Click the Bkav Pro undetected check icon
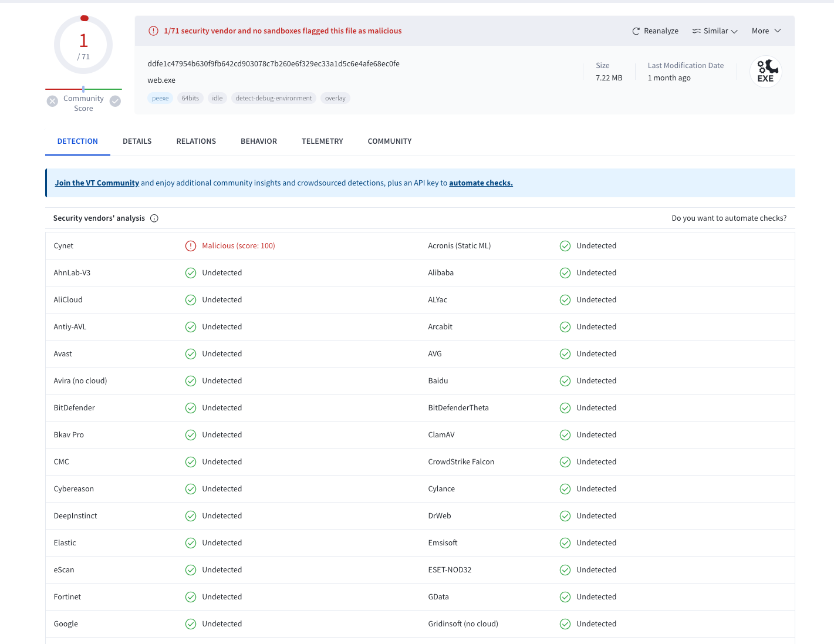 tap(191, 435)
